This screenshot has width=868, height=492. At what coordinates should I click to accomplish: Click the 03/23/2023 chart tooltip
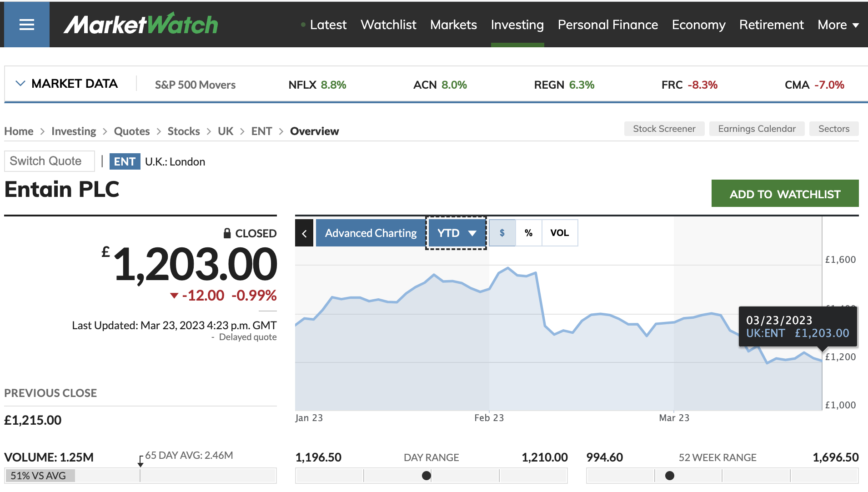tap(798, 327)
